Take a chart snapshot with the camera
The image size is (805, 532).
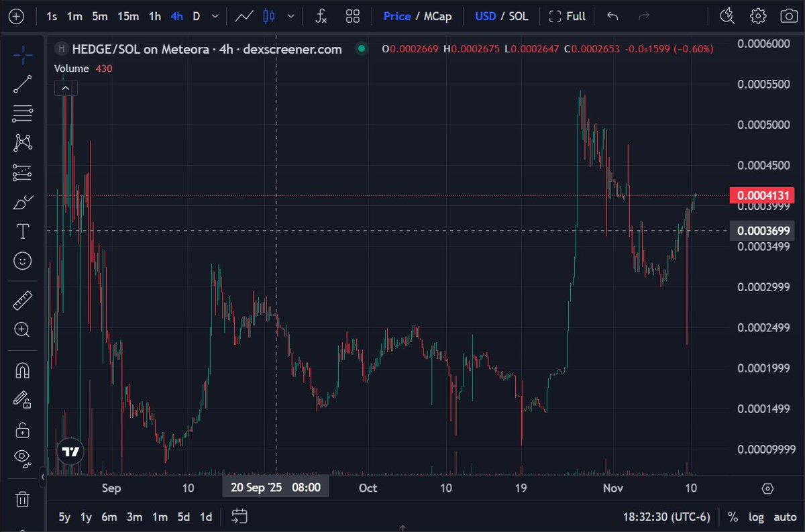tap(789, 16)
